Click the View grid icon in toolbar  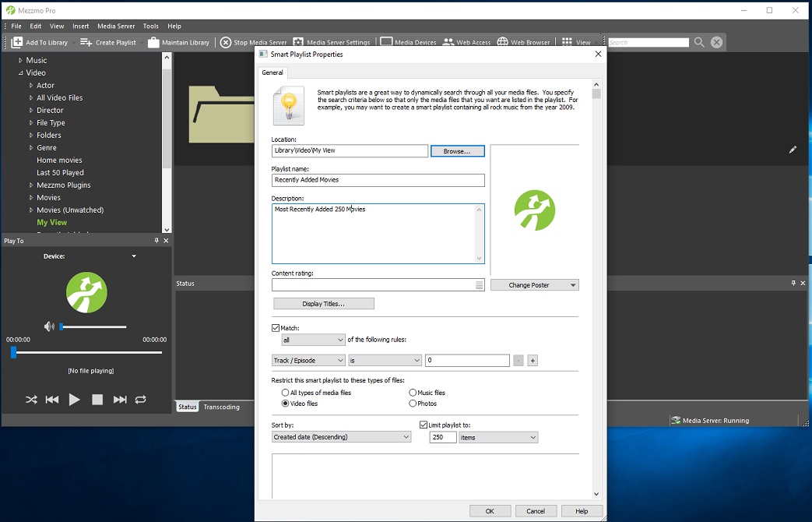567,43
